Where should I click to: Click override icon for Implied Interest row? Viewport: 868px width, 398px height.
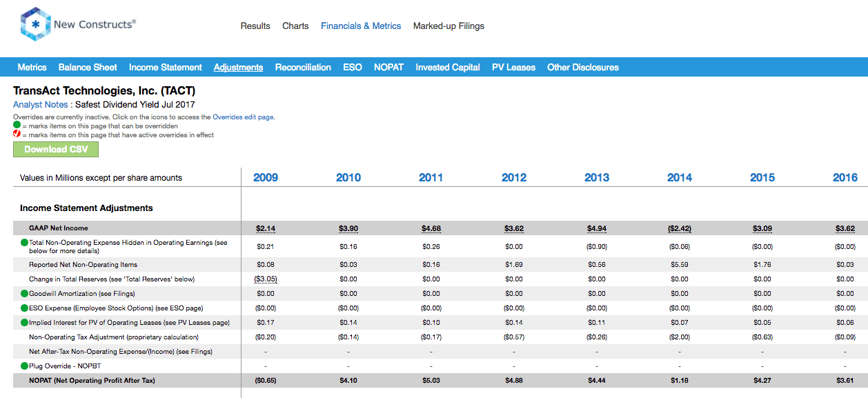point(24,323)
